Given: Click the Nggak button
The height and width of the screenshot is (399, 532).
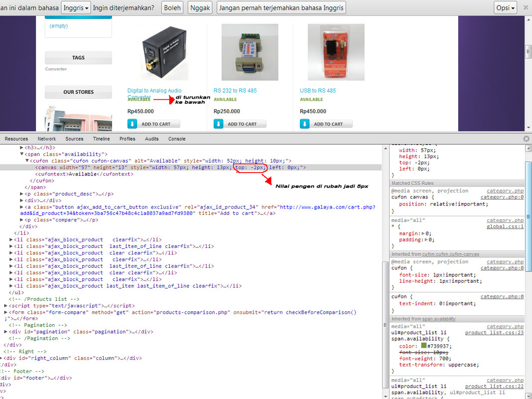Looking at the screenshot, I should click(x=200, y=7).
